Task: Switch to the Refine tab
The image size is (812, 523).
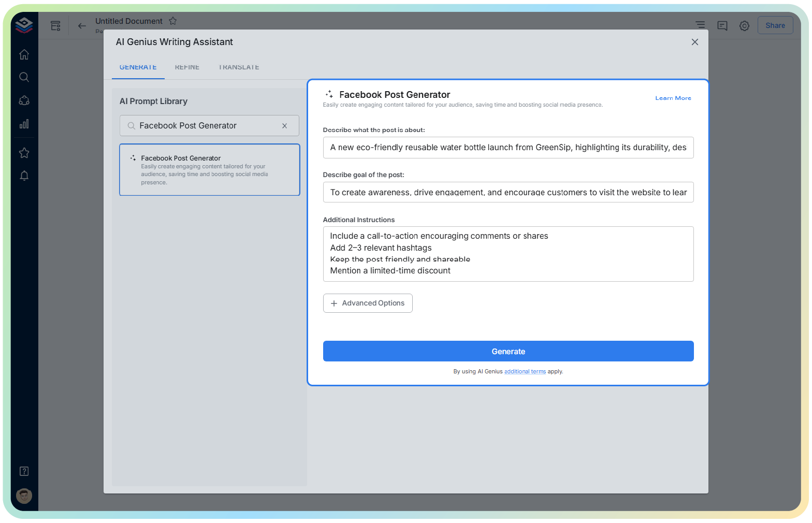Action: (x=187, y=67)
